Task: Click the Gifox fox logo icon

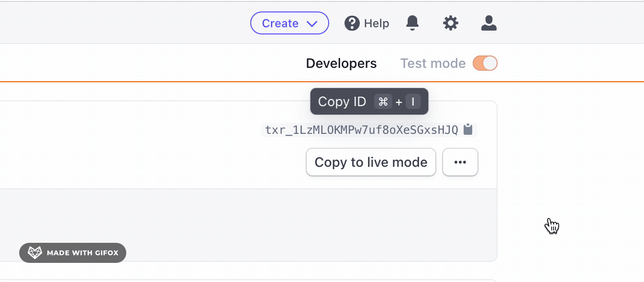Action: (x=35, y=252)
